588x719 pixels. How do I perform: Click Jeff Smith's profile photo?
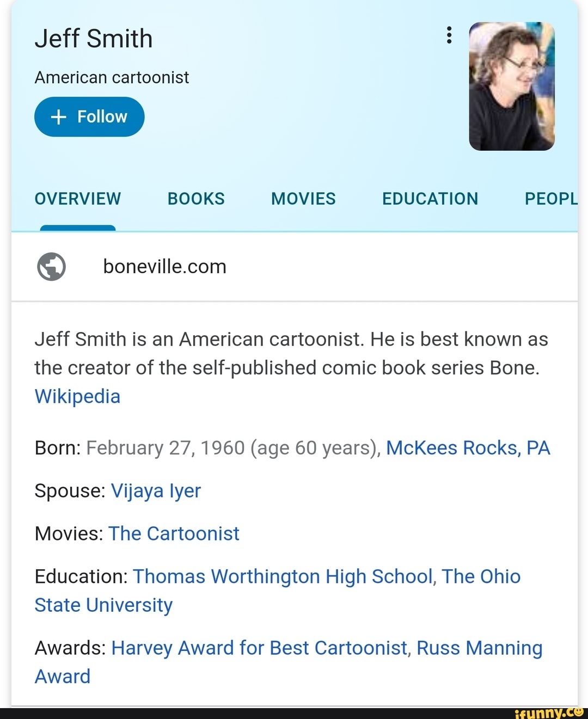pyautogui.click(x=511, y=87)
